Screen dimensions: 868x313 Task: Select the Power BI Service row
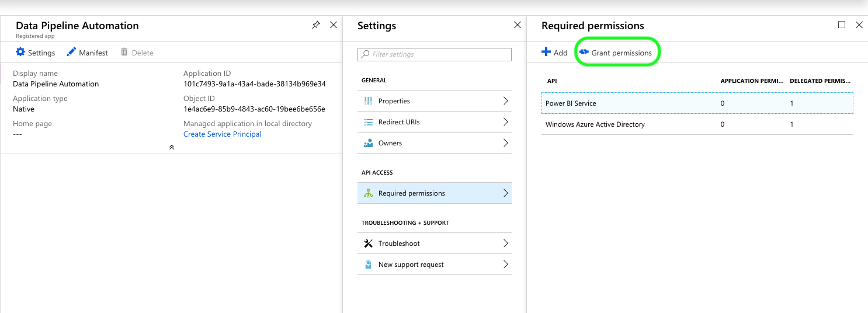point(697,103)
